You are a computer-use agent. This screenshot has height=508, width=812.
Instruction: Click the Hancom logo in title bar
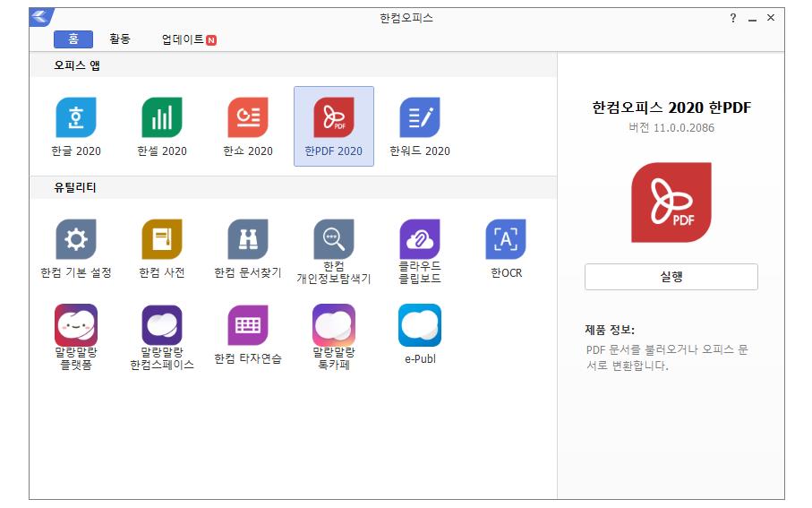tap(41, 17)
